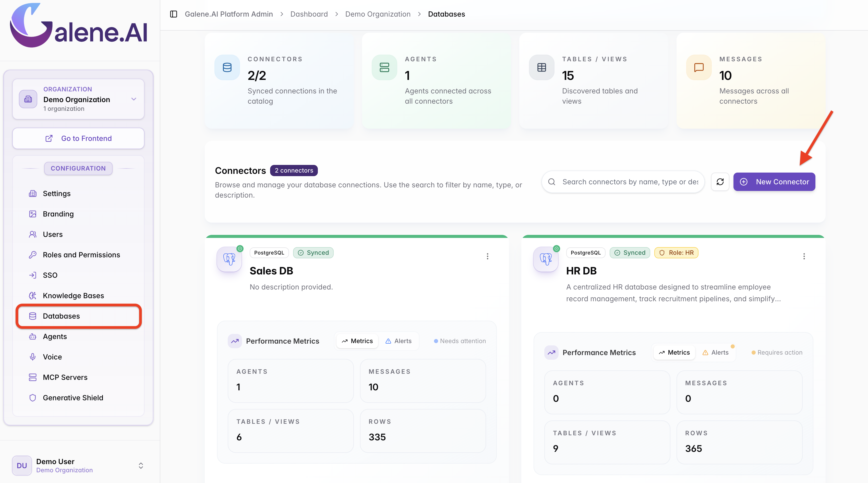
Task: Click HR DB Rows value 365
Action: click(693, 449)
